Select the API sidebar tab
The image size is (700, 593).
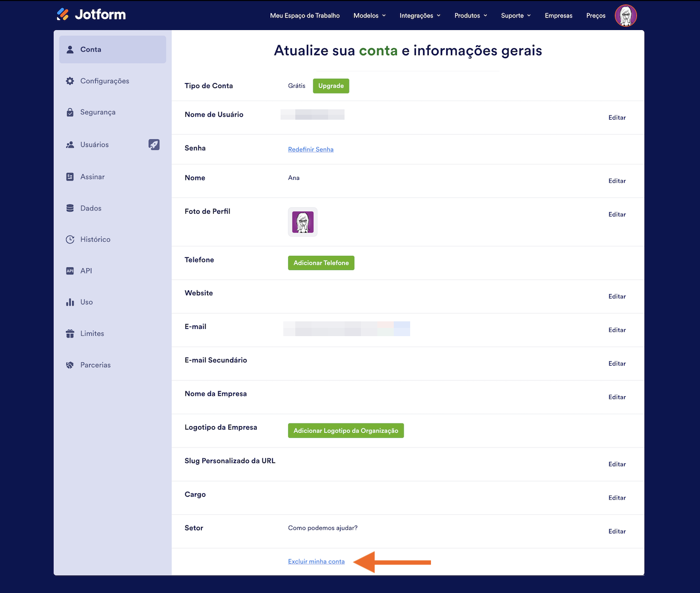[x=113, y=271]
